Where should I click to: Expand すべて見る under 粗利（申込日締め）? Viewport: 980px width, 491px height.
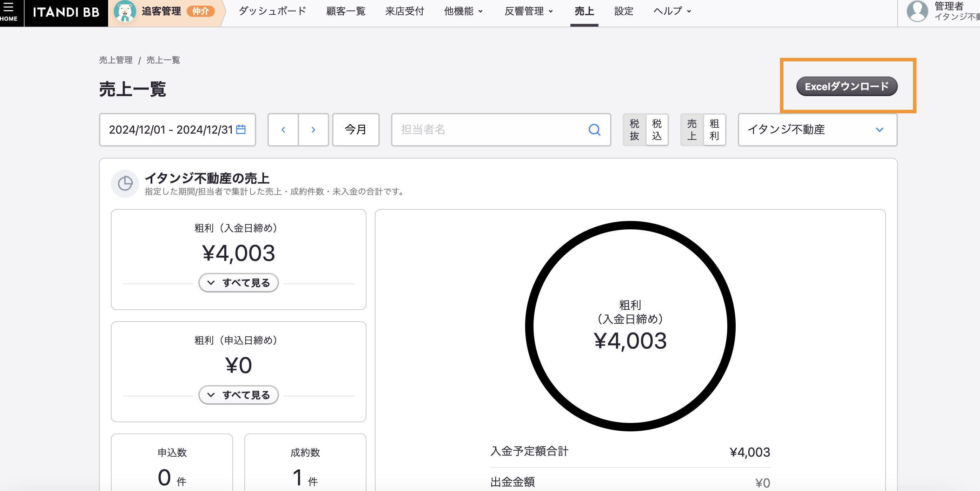239,395
